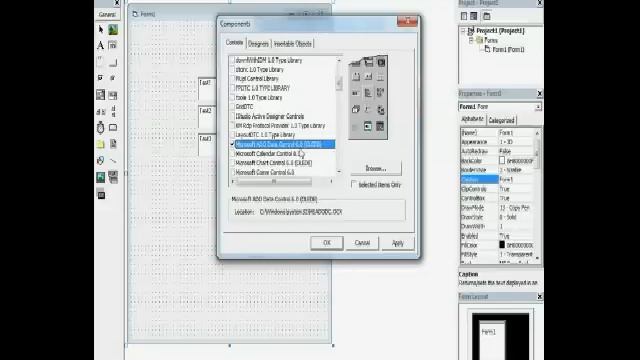
Task: Click the properties list down arrow
Action: pos(538,258)
